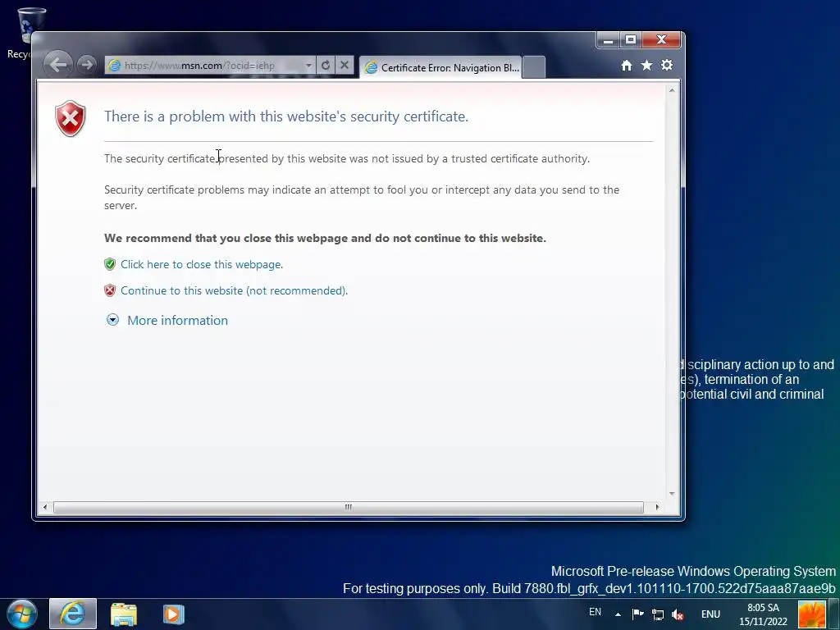Open a new blank tab button
The height and width of the screenshot is (630, 840).
[x=533, y=67]
